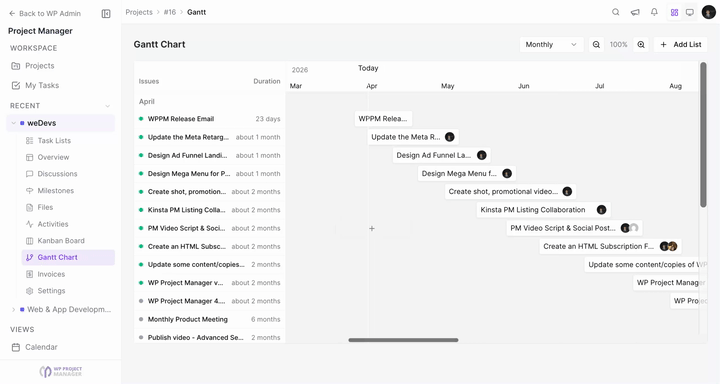Select Create an HTML Subsc... issue row
This screenshot has height=384, width=720.
[x=210, y=246]
